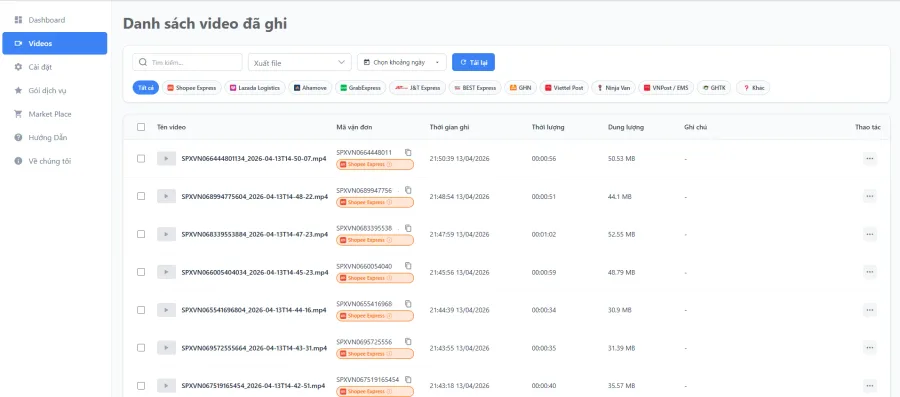Go to Market Place

(55, 114)
